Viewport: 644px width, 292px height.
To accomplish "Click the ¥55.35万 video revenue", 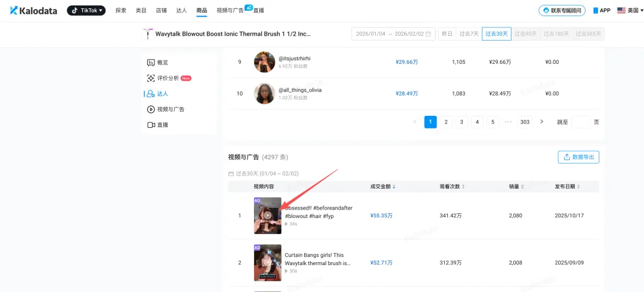I will point(382,216).
